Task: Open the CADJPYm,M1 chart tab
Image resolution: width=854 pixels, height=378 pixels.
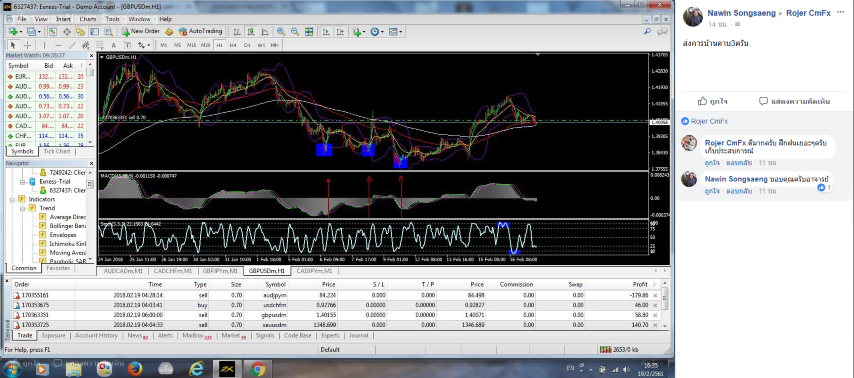Action: 314,271
